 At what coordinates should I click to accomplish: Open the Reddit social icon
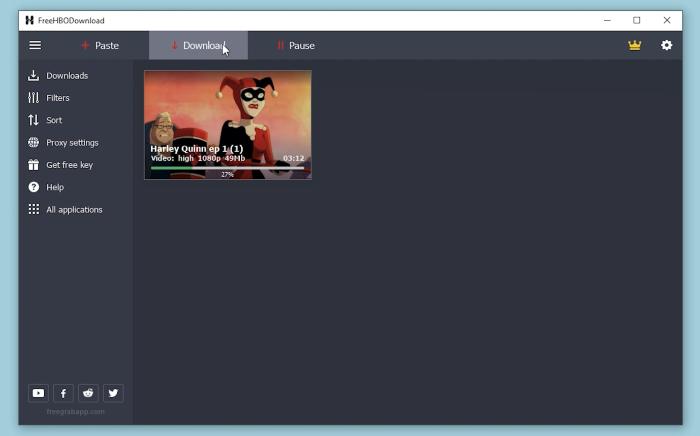pos(88,393)
